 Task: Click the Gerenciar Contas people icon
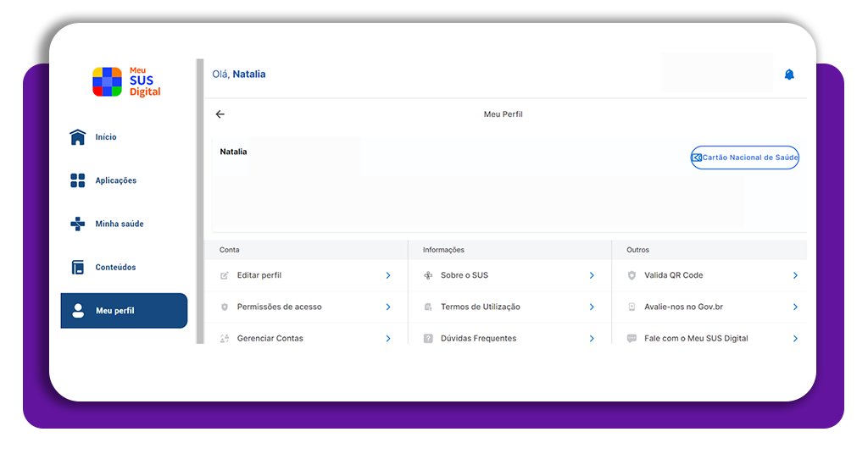point(224,339)
